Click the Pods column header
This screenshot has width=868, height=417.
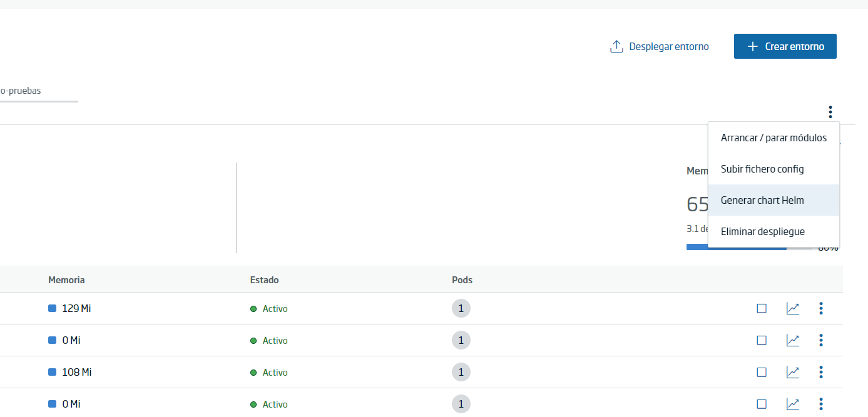pyautogui.click(x=462, y=280)
